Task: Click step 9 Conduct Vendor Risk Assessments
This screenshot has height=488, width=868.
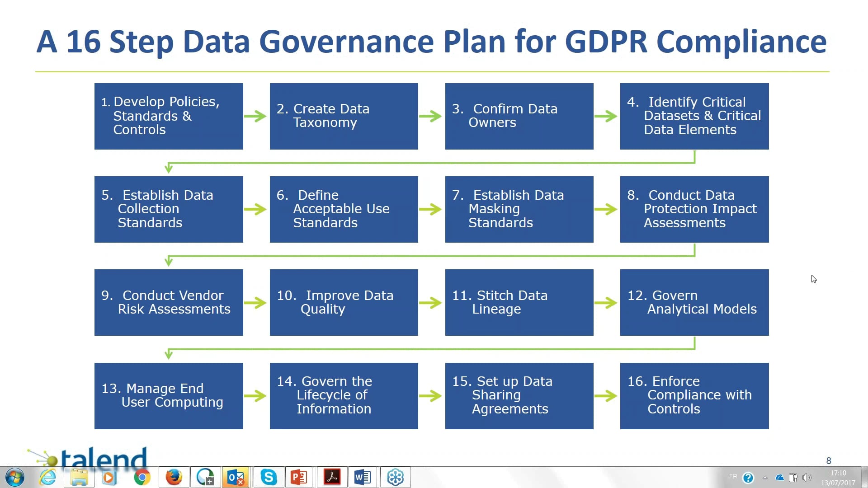Action: point(169,302)
